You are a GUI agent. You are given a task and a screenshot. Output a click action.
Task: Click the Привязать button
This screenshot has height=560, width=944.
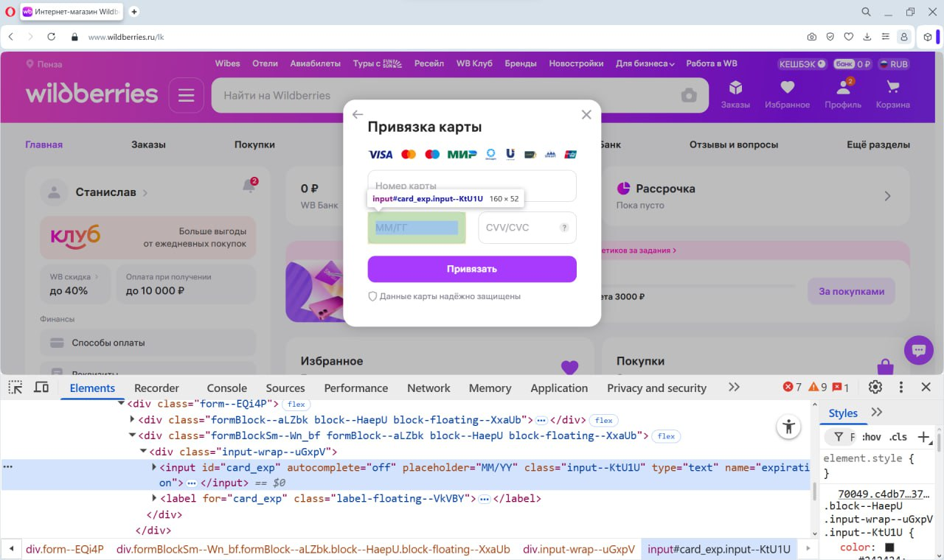coord(472,269)
